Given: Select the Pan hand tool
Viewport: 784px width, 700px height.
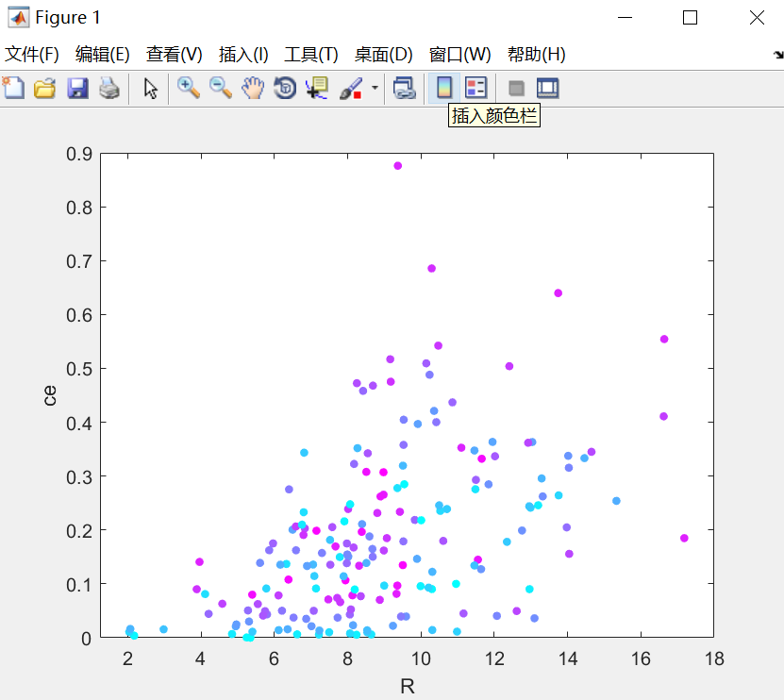Looking at the screenshot, I should click(x=253, y=88).
